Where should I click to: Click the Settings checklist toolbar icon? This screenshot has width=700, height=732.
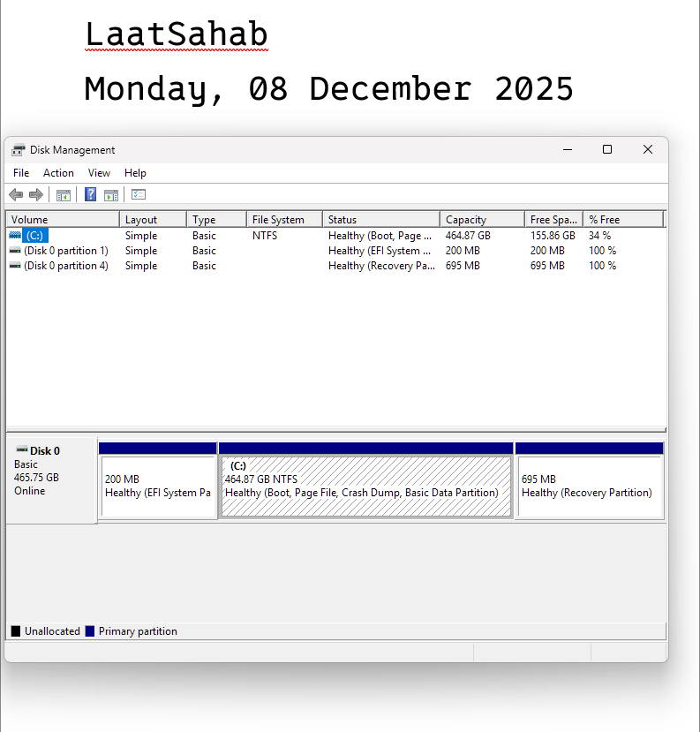[139, 194]
